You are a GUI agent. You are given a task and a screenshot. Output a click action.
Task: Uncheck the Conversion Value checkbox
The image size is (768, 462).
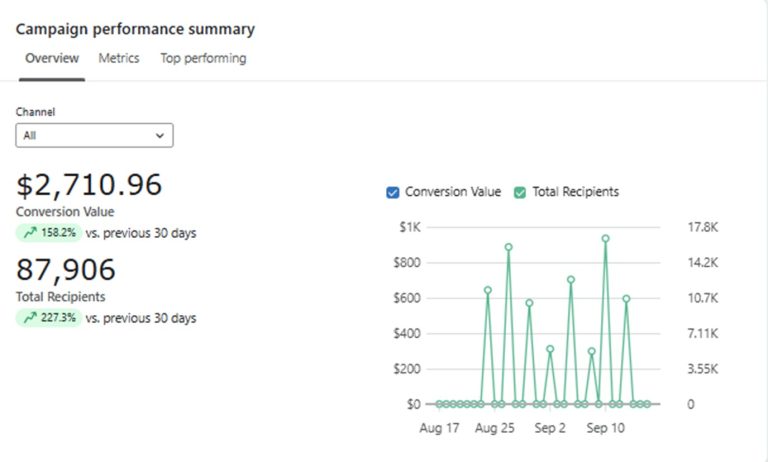tap(393, 192)
